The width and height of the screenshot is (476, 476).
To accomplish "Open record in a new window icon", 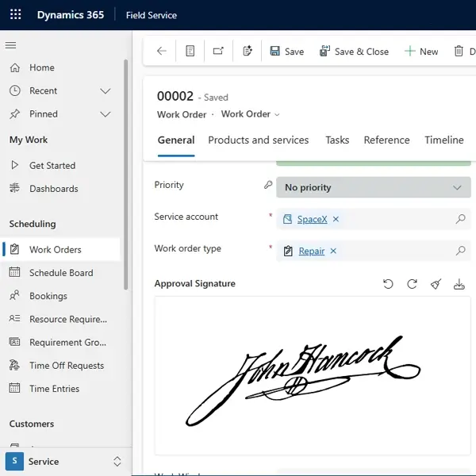I will point(218,51).
